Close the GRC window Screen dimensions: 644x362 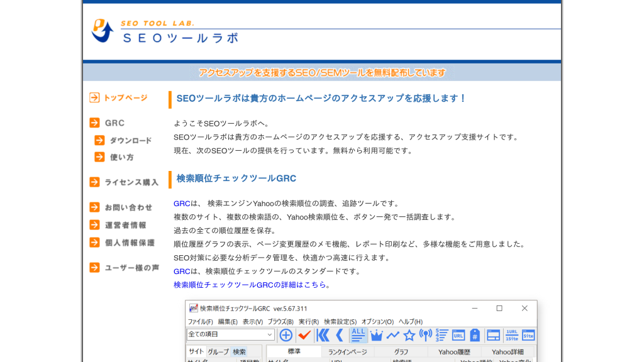pyautogui.click(x=525, y=308)
